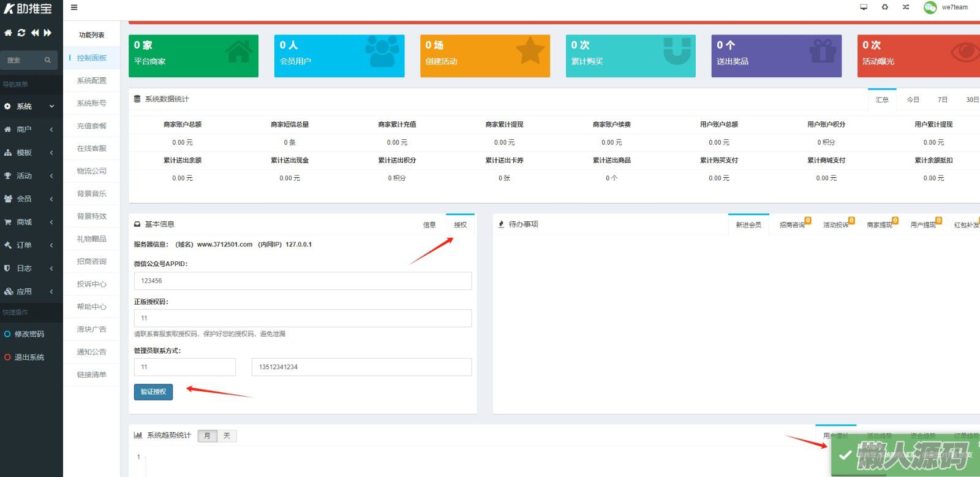The width and height of the screenshot is (980, 477).
Task: Click the 修改密码 quick action
Action: click(x=29, y=334)
